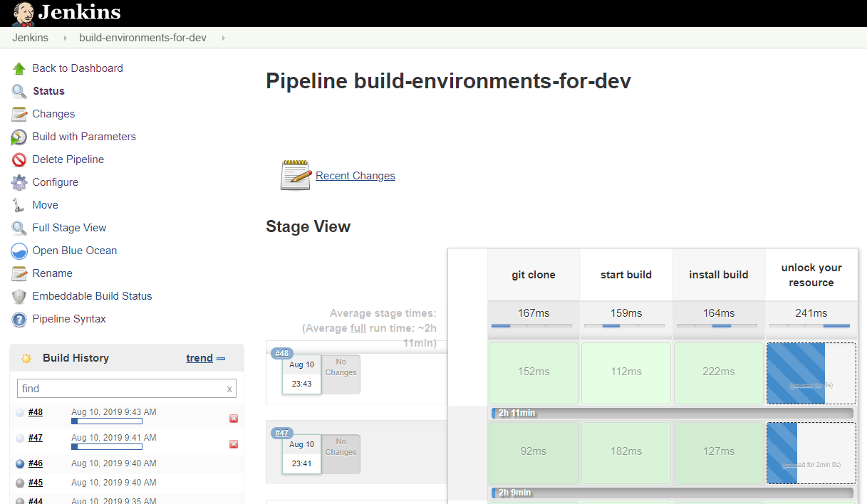Cancel build #48 with red X icon
The image size is (867, 504).
(x=234, y=419)
